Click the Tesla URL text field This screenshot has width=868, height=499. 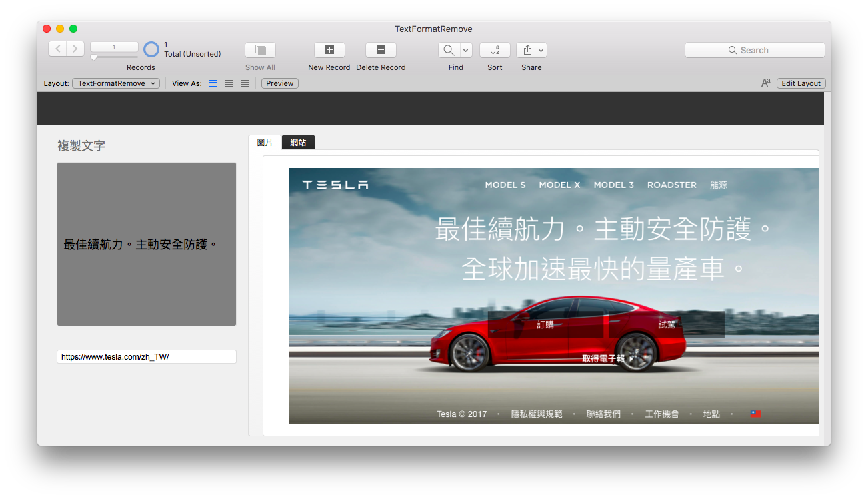tap(147, 357)
